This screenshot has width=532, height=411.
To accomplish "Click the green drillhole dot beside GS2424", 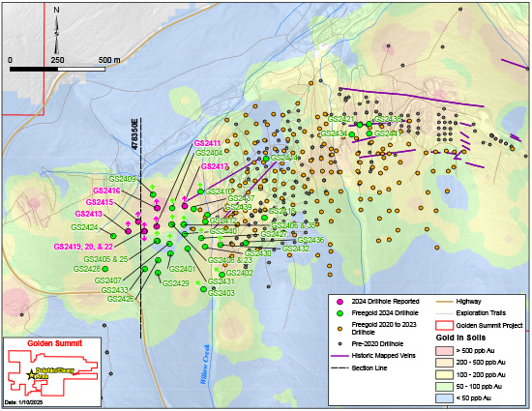I will point(113,236).
